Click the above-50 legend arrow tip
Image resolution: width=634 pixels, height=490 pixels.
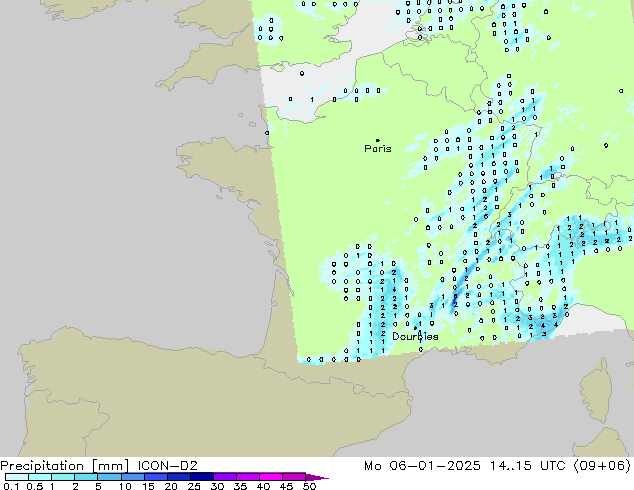pos(317,477)
